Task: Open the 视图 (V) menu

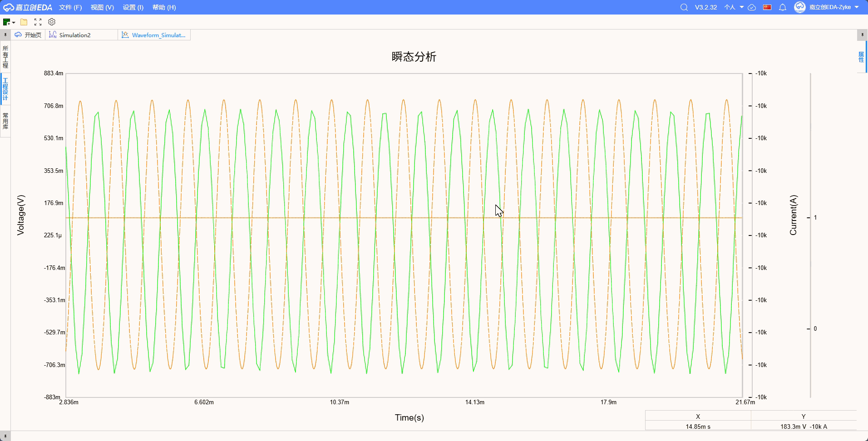Action: tap(102, 7)
